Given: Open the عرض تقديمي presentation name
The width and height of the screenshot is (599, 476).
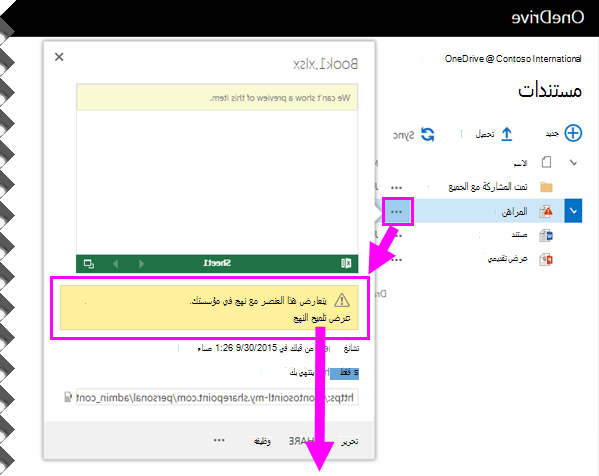Looking at the screenshot, I should click(x=508, y=259).
